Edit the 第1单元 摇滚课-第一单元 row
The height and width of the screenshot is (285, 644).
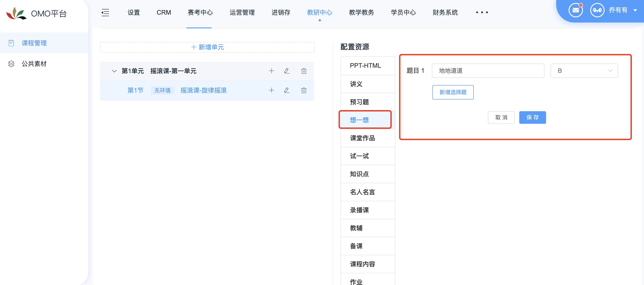[287, 71]
